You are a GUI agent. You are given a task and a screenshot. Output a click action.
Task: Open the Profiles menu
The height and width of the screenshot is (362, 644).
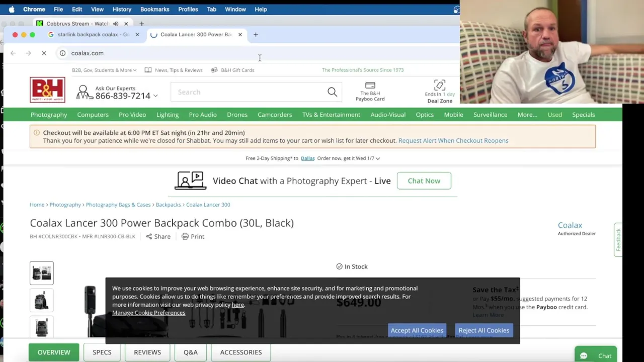click(188, 9)
